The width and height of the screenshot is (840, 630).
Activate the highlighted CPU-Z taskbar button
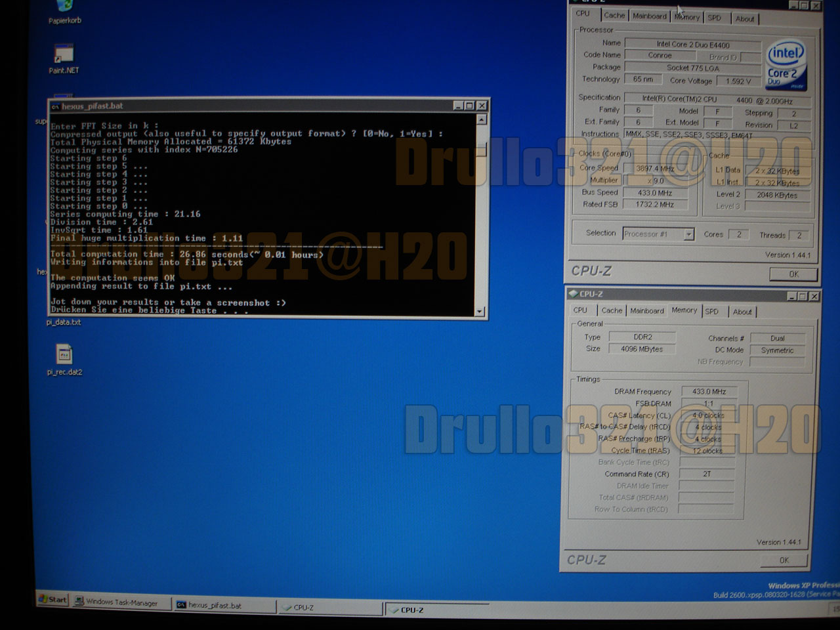[x=436, y=610]
